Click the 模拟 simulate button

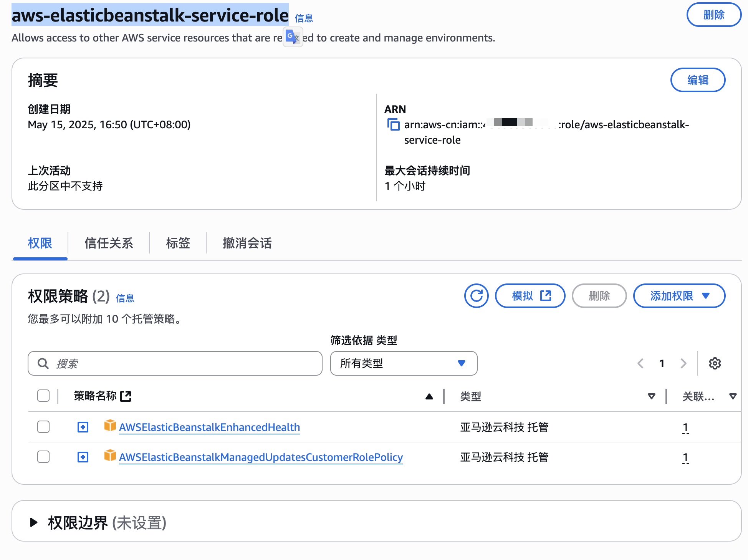click(530, 296)
